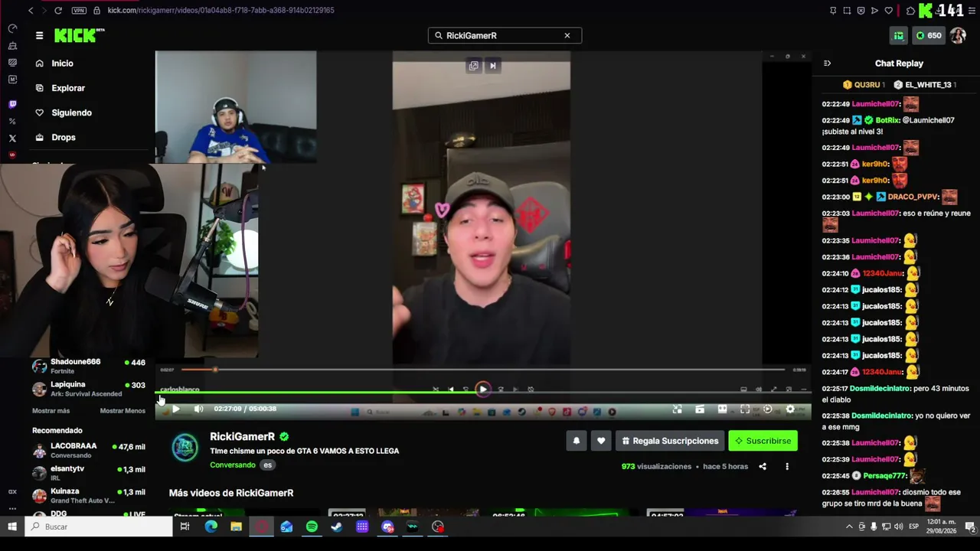Screen dimensions: 980x551
Task: Click chat user EL_WHITE_13 in top gifters
Action: pos(928,85)
